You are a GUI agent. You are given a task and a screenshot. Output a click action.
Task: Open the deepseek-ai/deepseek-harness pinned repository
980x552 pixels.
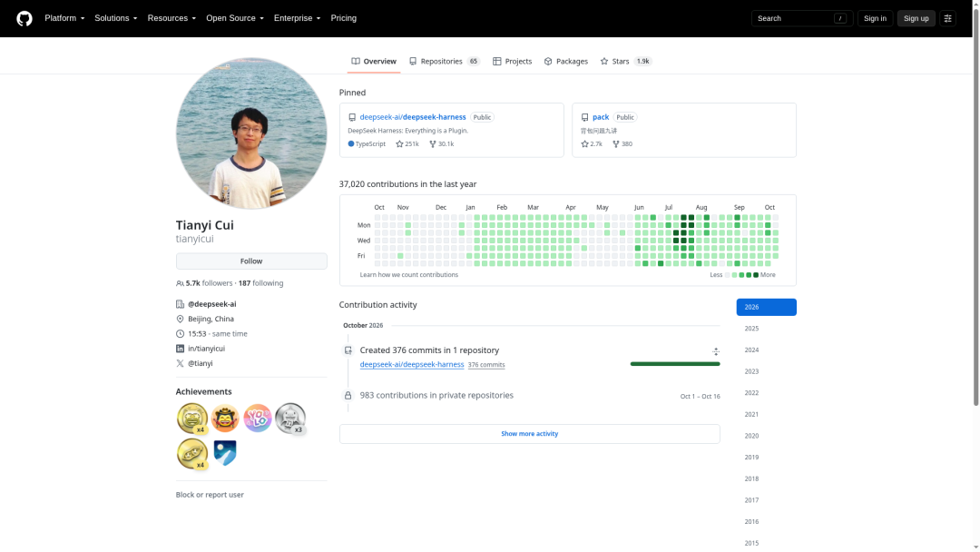click(413, 117)
